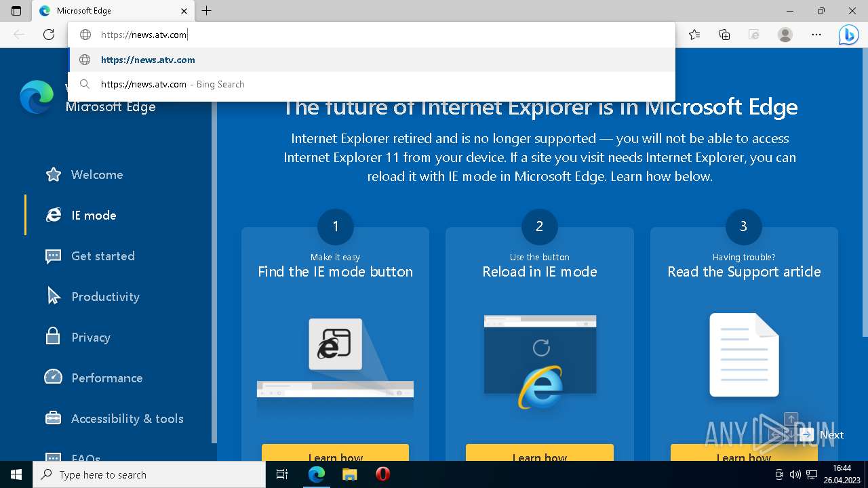
Task: Open the Collections icon
Action: pos(724,35)
